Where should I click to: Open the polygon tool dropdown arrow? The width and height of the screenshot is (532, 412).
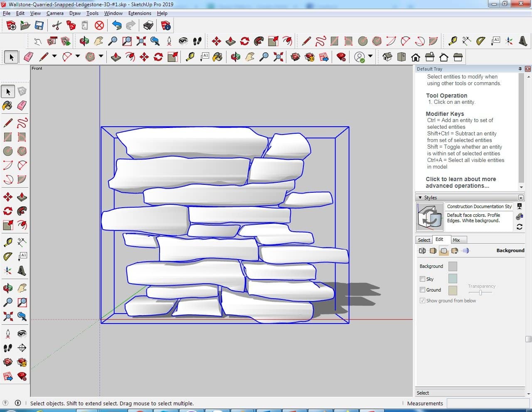pyautogui.click(x=101, y=56)
